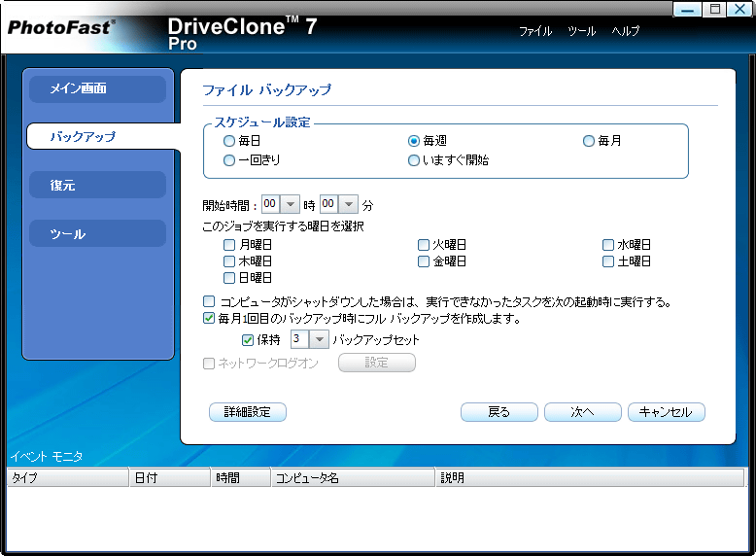
Task: Close the DriveClone window
Action: tap(740, 9)
